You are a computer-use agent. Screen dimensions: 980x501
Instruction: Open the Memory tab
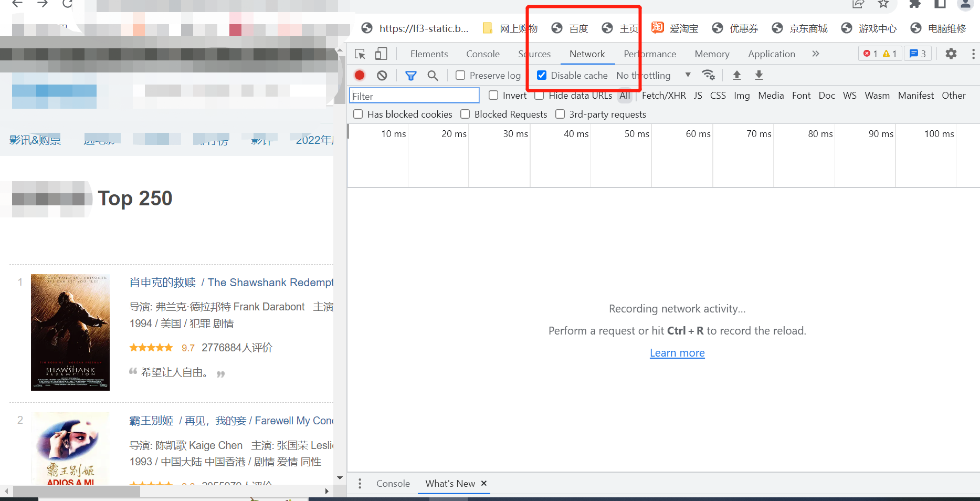coord(712,54)
